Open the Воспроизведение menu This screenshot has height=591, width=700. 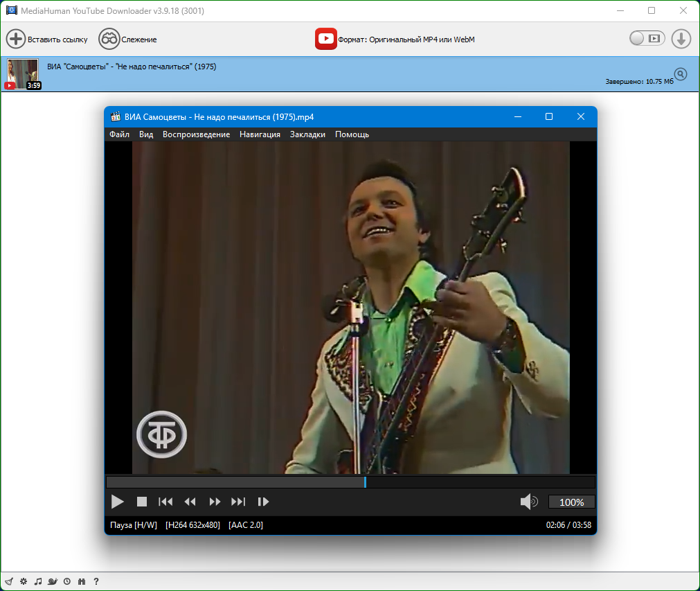coord(196,134)
